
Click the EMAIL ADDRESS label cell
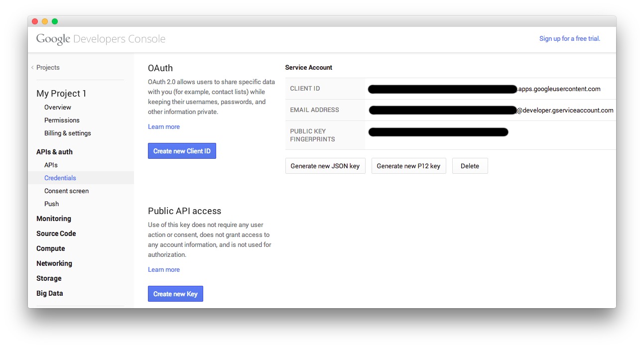tap(325, 110)
